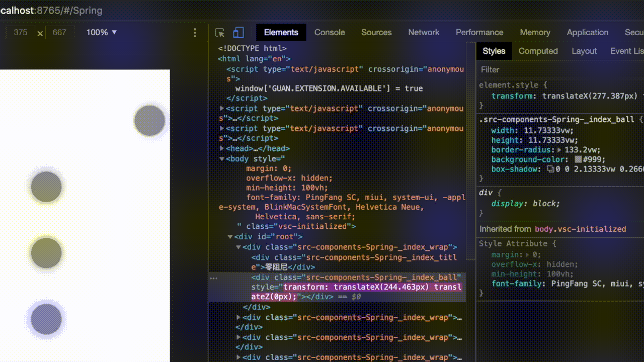Open the Application tab
The height and width of the screenshot is (362, 644).
point(587,33)
